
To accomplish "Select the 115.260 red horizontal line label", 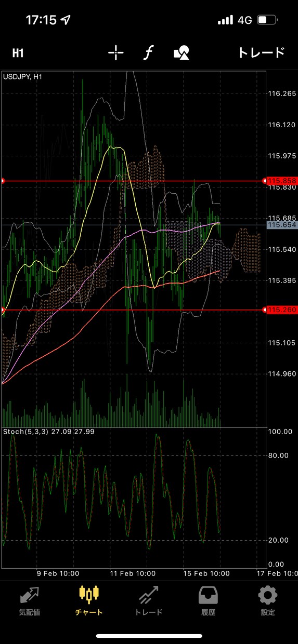I will coord(282,310).
